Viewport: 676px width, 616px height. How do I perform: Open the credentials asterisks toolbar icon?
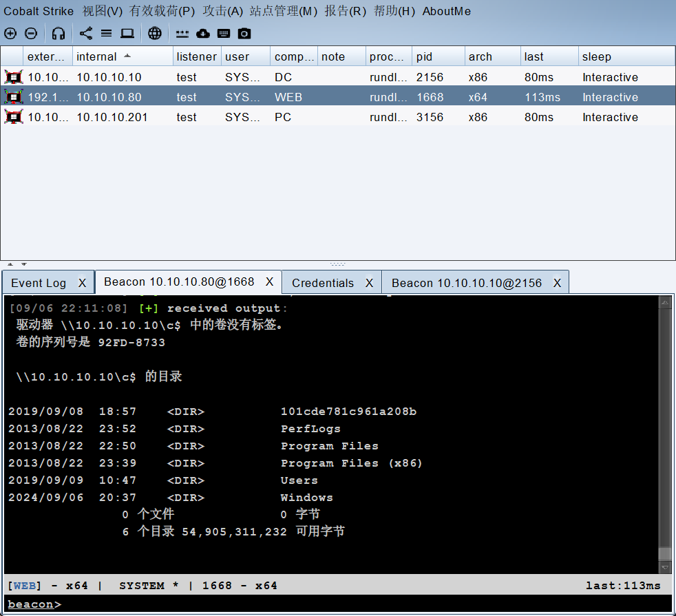pyautogui.click(x=182, y=34)
